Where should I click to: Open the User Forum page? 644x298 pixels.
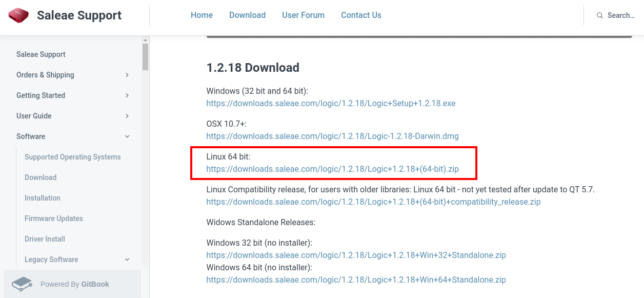(x=303, y=15)
